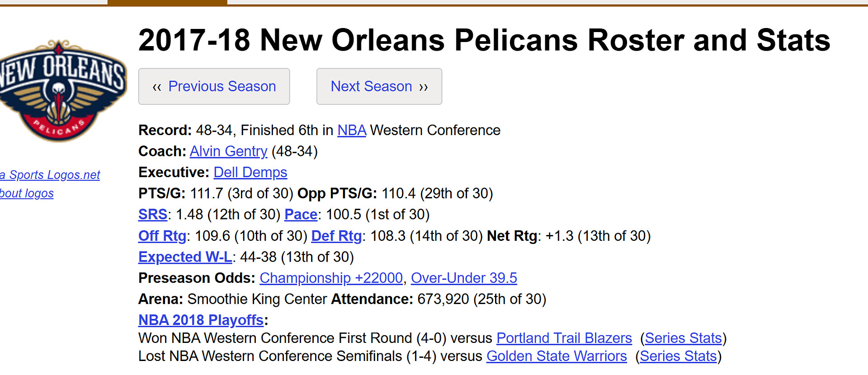
Task: Open executive Dell Demps link
Action: coord(250,173)
